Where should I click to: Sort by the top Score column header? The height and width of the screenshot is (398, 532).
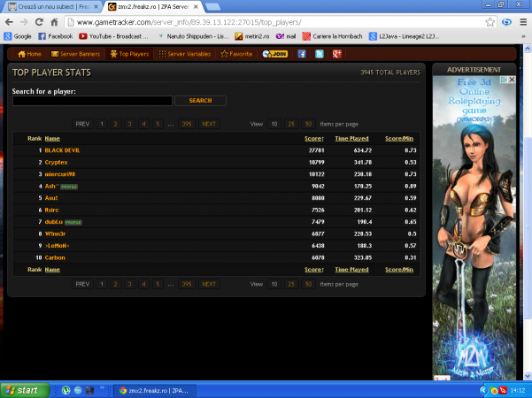coord(314,139)
